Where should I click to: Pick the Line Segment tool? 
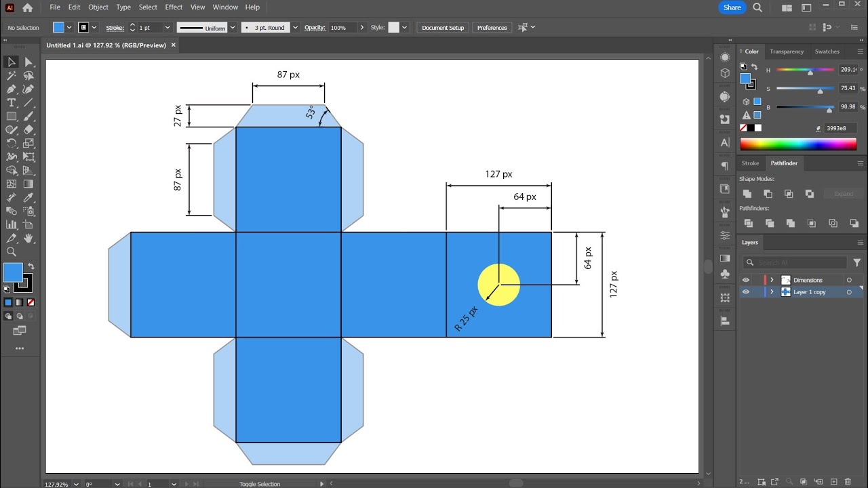28,102
